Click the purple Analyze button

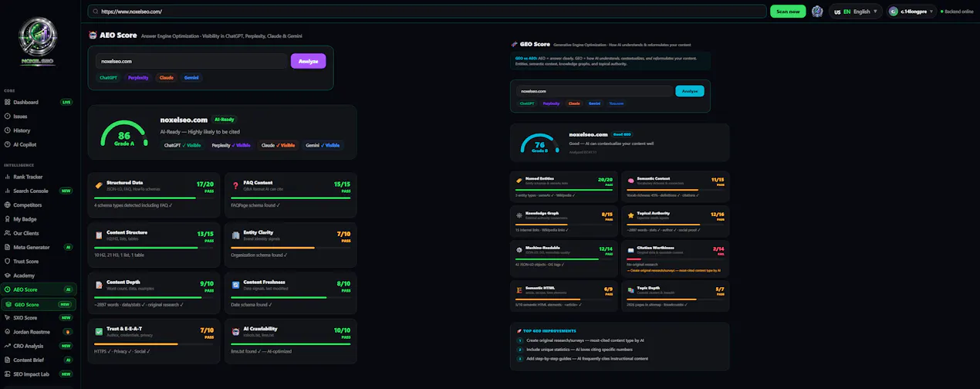pyautogui.click(x=309, y=61)
